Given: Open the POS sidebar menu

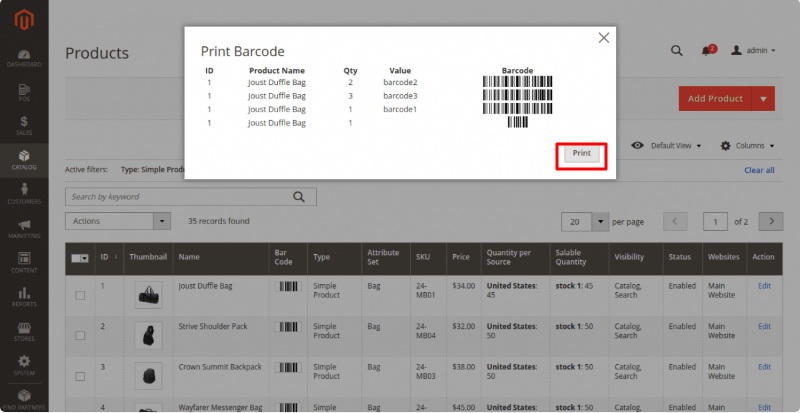Looking at the screenshot, I should click(x=24, y=92).
